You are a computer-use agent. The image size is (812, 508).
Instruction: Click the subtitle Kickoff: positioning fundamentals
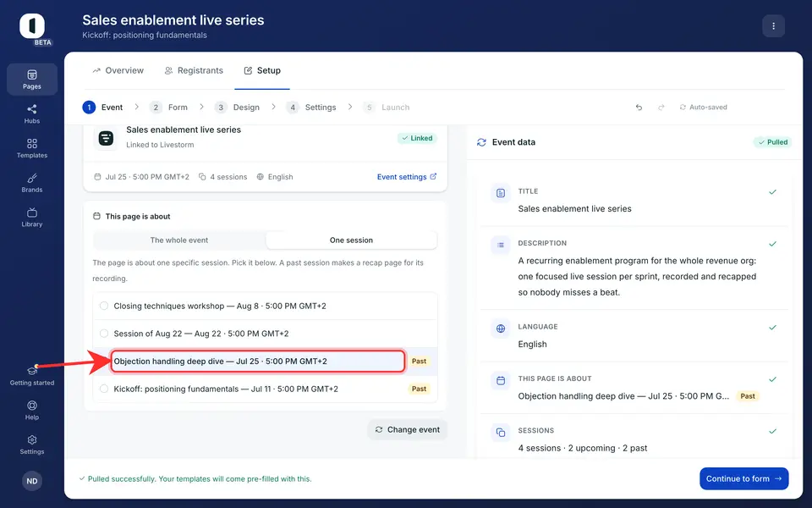point(145,36)
